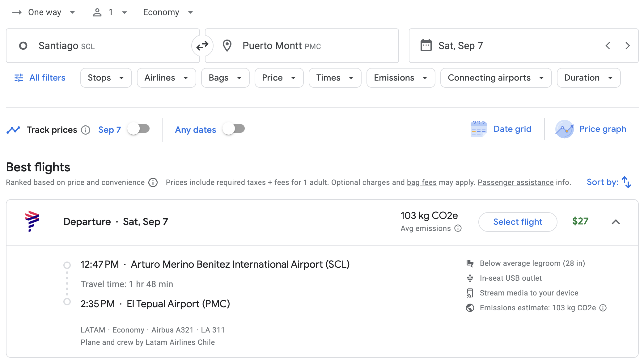The height and width of the screenshot is (360, 644).
Task: Open the One way trip type dropdown
Action: point(44,12)
